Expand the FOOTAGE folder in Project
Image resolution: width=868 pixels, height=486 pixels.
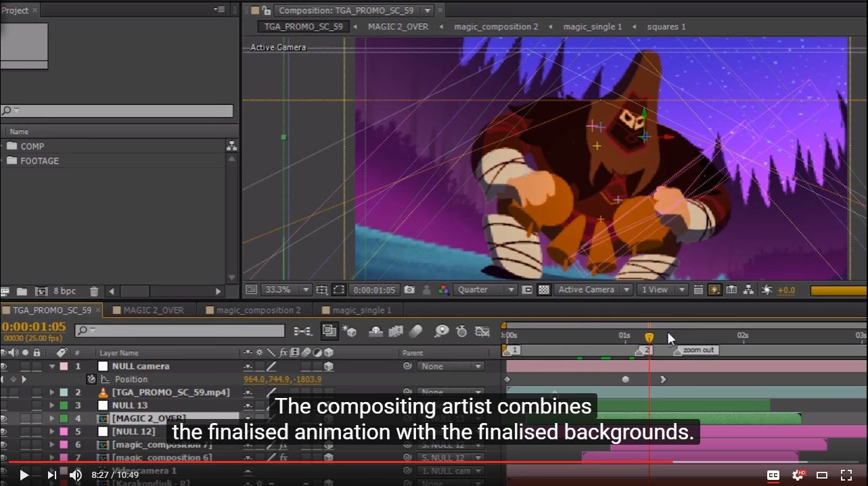[x=2, y=161]
